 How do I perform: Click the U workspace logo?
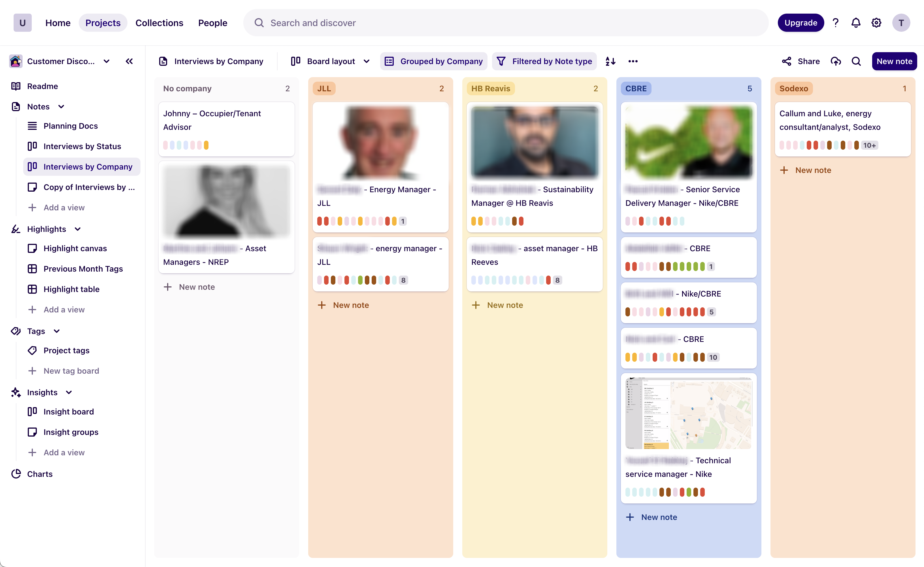tap(22, 23)
